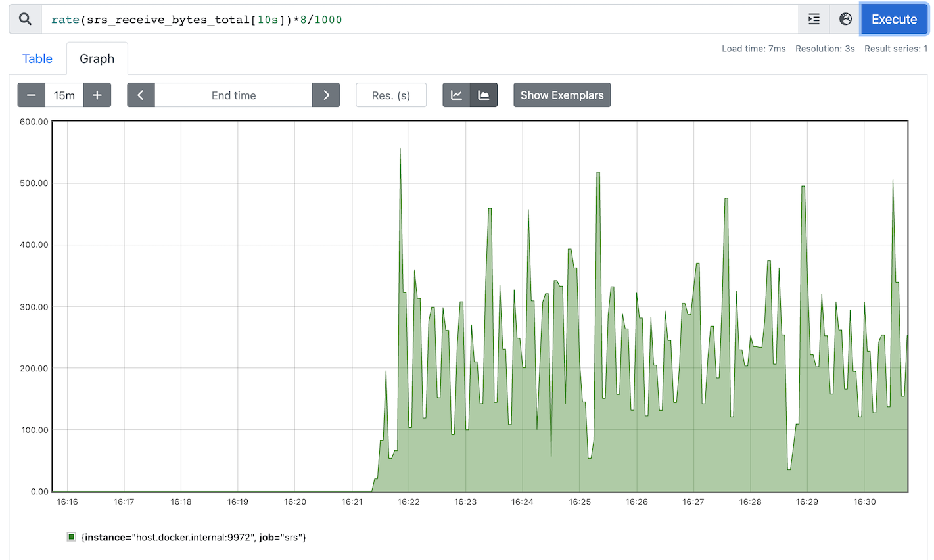The image size is (934, 560).
Task: Select the Graph tab
Action: [97, 58]
